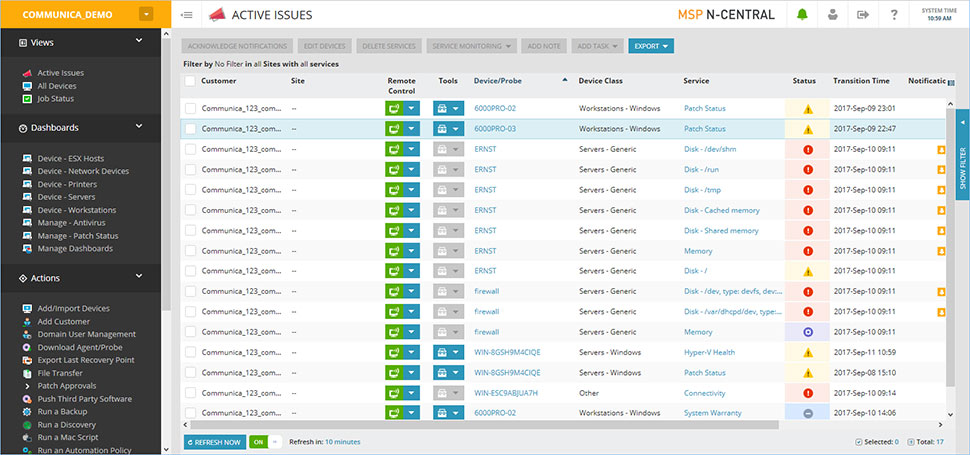Click warning icon for 6000PRO-02 Patch Status

point(807,109)
